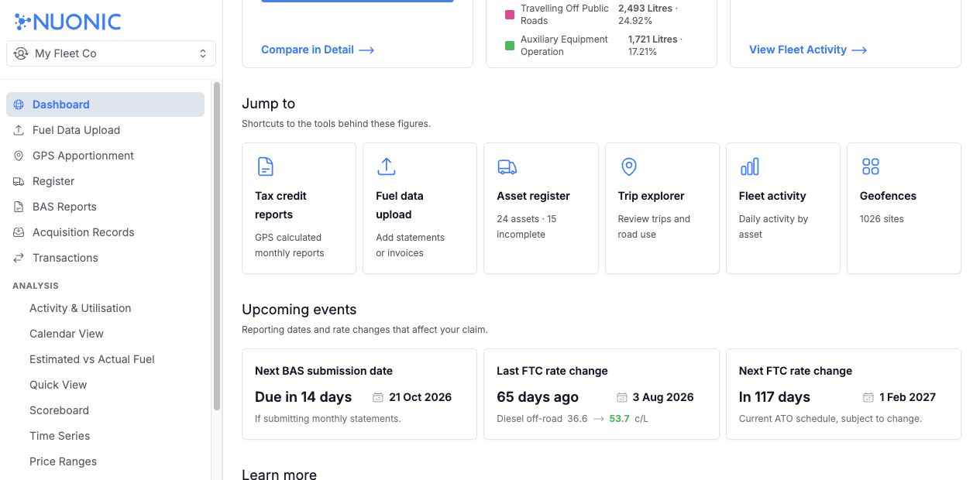This screenshot has width=980, height=480.
Task: Open the Fuel data upload card
Action: coord(420,207)
